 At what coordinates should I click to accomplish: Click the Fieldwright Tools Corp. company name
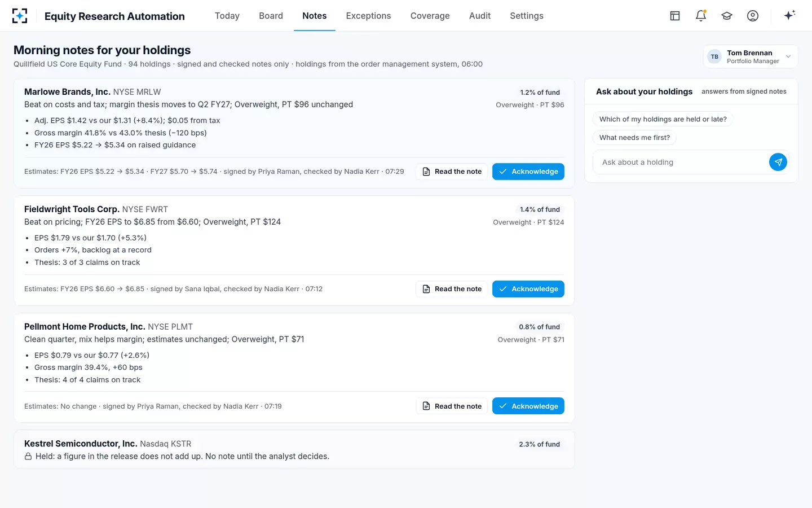[72, 209]
